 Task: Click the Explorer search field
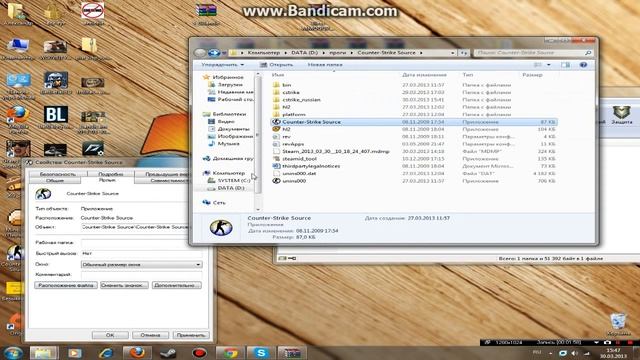point(533,53)
